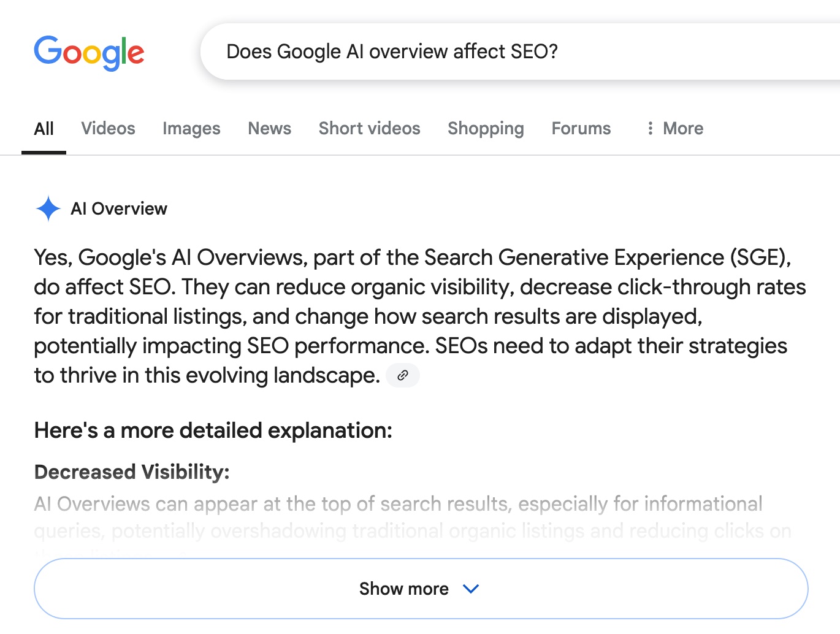840x634 pixels.
Task: Select the Short videos tab
Action: 370,128
